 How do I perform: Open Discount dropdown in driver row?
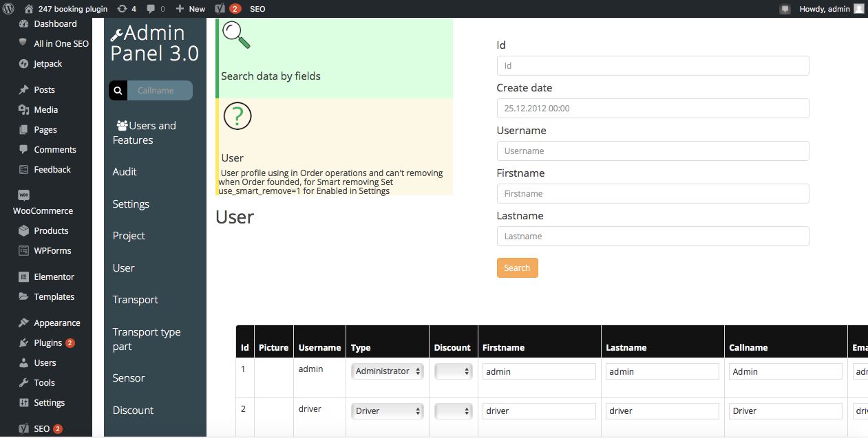(x=453, y=411)
